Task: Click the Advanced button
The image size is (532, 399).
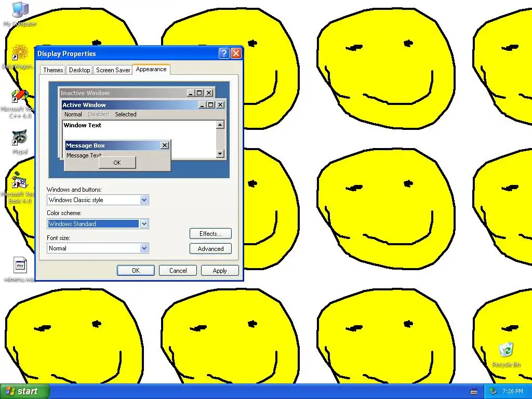Action: 210,249
